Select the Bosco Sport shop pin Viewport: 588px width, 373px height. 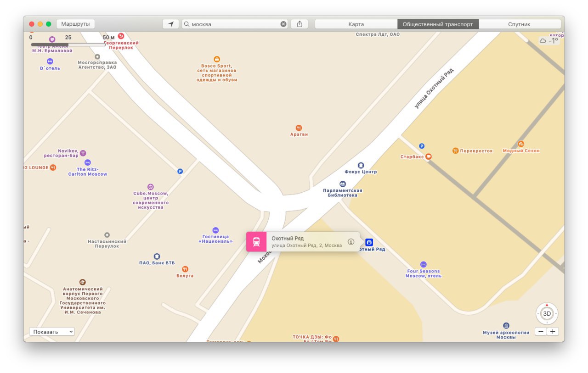[x=217, y=59]
